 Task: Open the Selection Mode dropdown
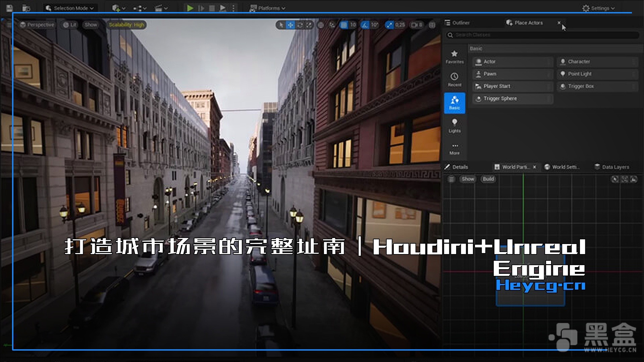coord(70,8)
